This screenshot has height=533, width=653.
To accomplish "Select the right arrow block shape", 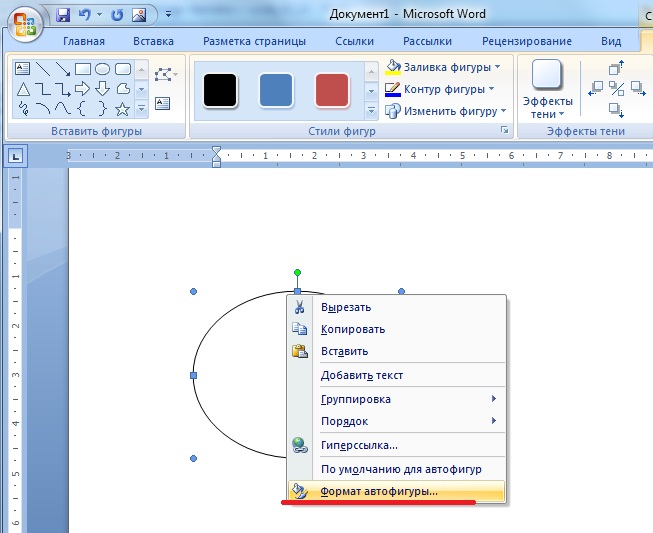I will point(82,89).
